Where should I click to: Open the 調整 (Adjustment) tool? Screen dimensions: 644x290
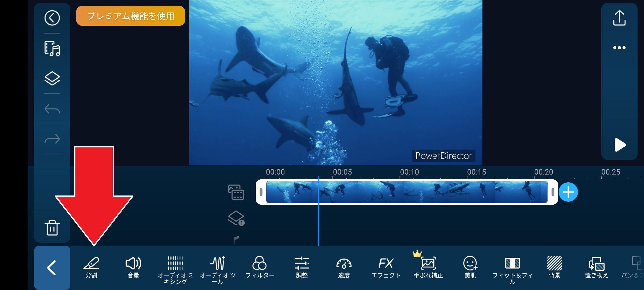302,267
